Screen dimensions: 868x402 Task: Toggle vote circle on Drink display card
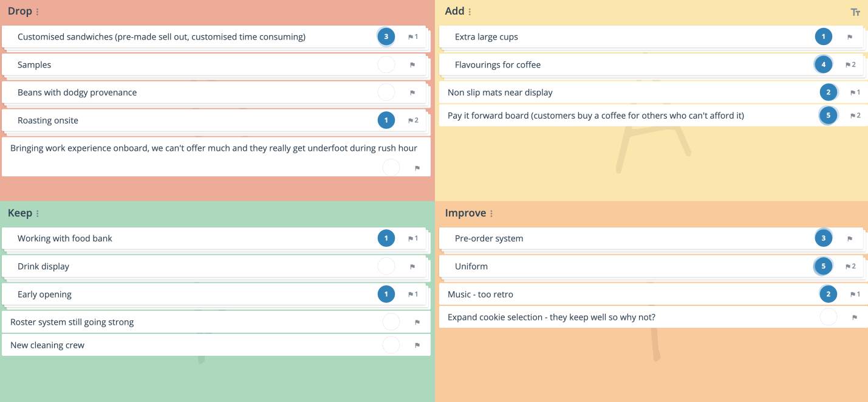[x=386, y=266]
